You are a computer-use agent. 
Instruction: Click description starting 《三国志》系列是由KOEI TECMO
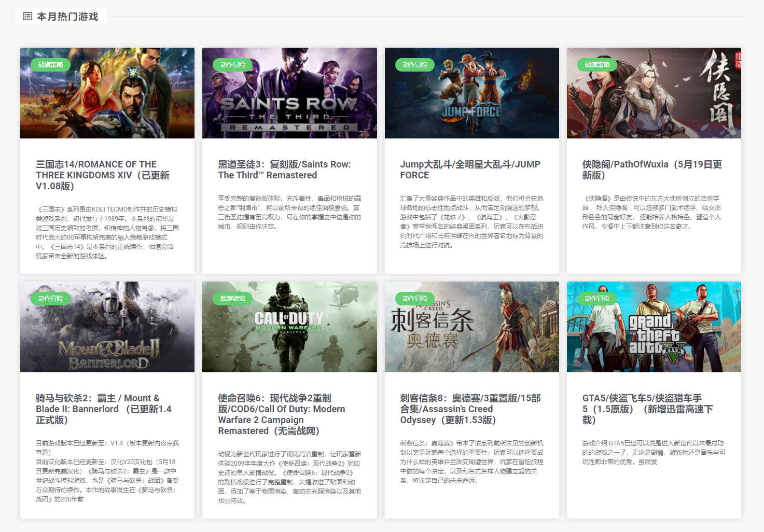[x=107, y=233]
